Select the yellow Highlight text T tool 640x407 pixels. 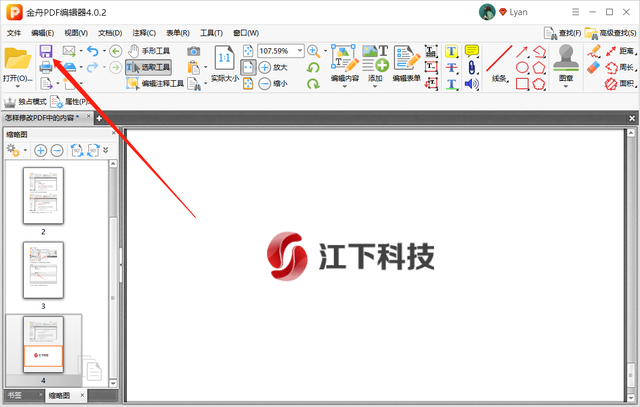(451, 51)
